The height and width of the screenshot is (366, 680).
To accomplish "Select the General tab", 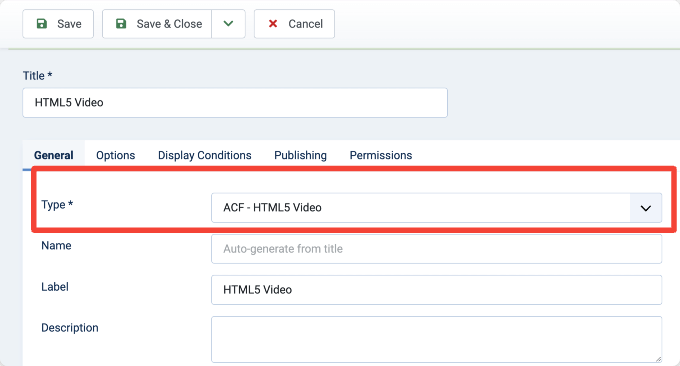I will point(54,155).
